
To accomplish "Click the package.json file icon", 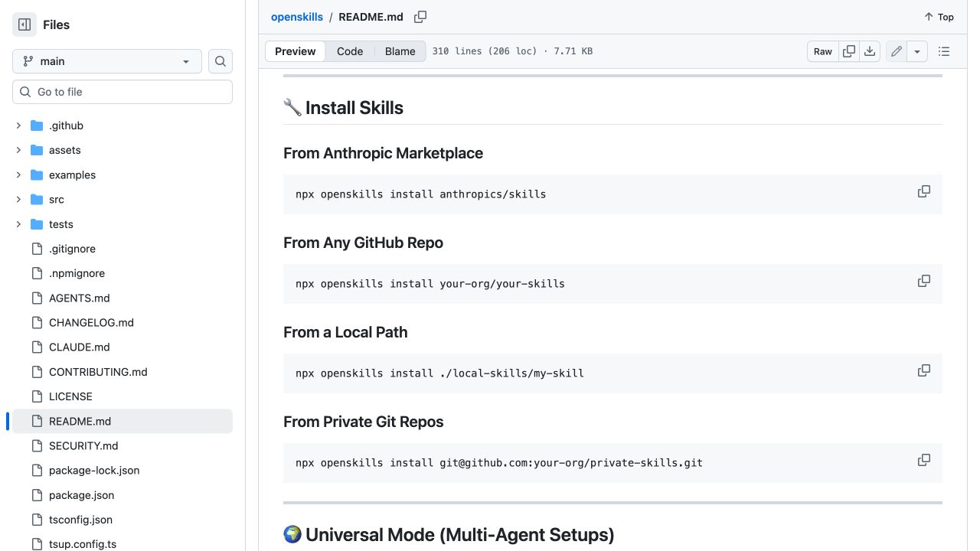I will 37,495.
